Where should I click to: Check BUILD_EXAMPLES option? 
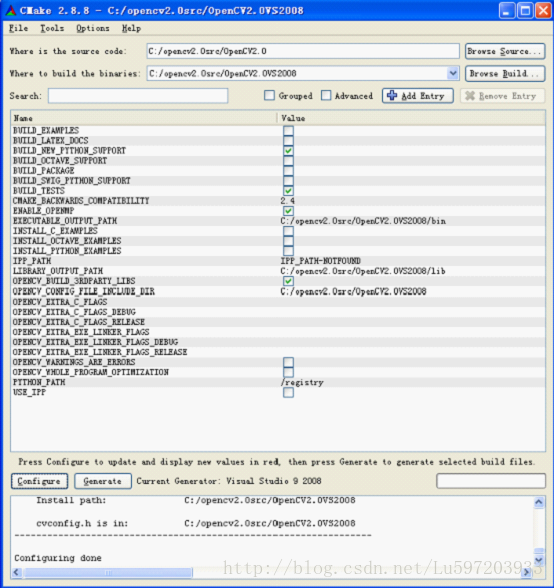[288, 130]
